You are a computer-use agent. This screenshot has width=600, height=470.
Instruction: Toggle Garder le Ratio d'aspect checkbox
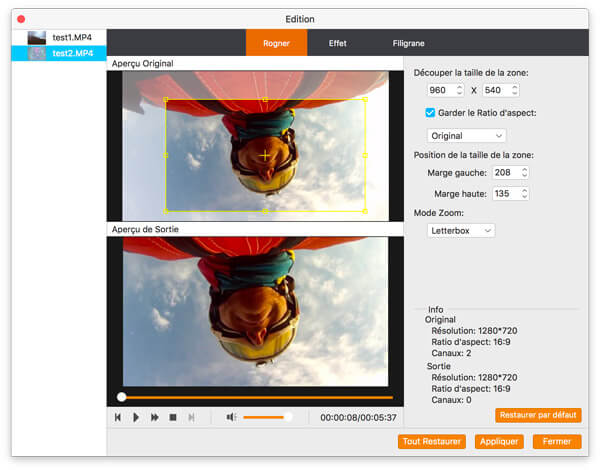tap(431, 113)
